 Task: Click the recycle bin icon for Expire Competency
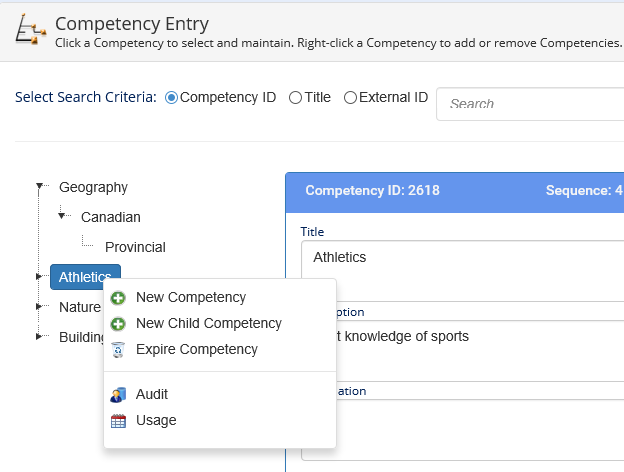click(118, 349)
